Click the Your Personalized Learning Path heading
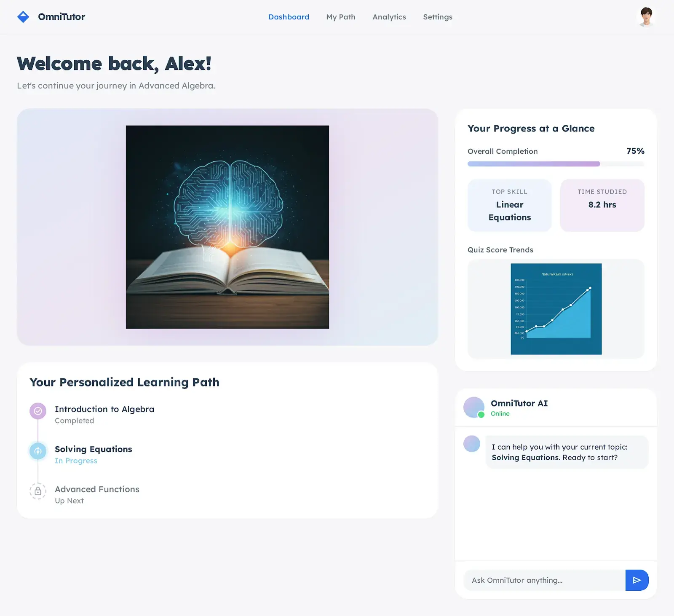Viewport: 674px width, 616px height. click(x=124, y=382)
